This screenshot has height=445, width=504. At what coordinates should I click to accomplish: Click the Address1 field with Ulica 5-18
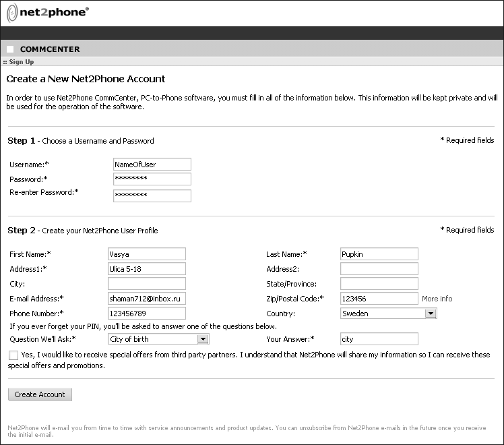click(x=147, y=269)
